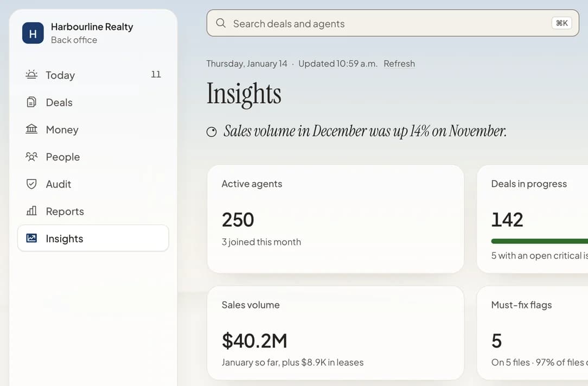Click the Deals documents icon
588x386 pixels.
[31, 102]
